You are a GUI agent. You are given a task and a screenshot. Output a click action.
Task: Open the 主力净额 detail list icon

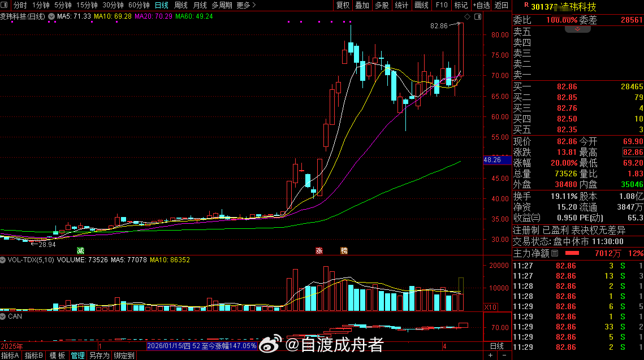point(555,253)
